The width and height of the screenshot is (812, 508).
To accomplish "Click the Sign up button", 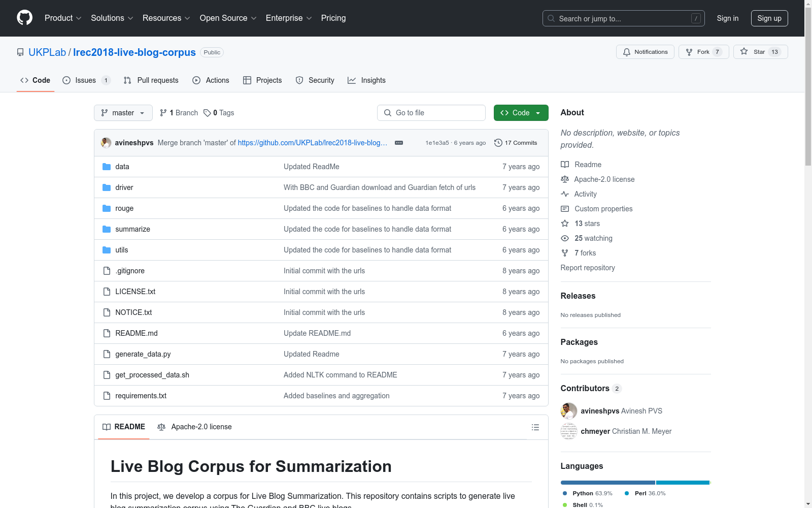I will pos(769,18).
